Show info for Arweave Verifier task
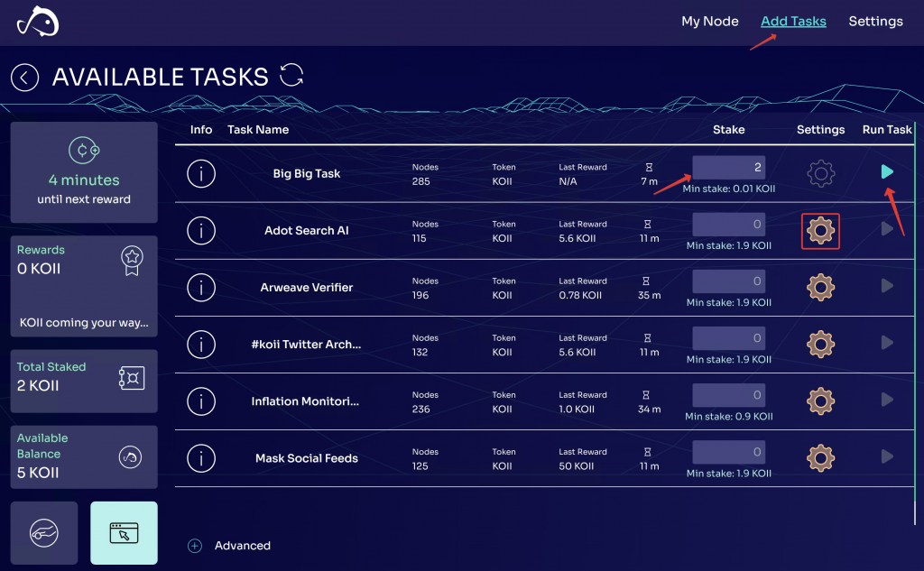924x571 pixels. [x=201, y=288]
